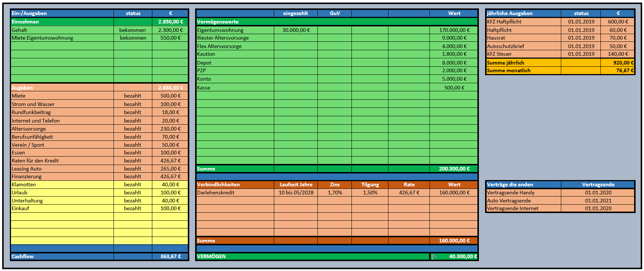The width and height of the screenshot is (644, 271).
Task: Click the Klamotten row label
Action: 24,184
